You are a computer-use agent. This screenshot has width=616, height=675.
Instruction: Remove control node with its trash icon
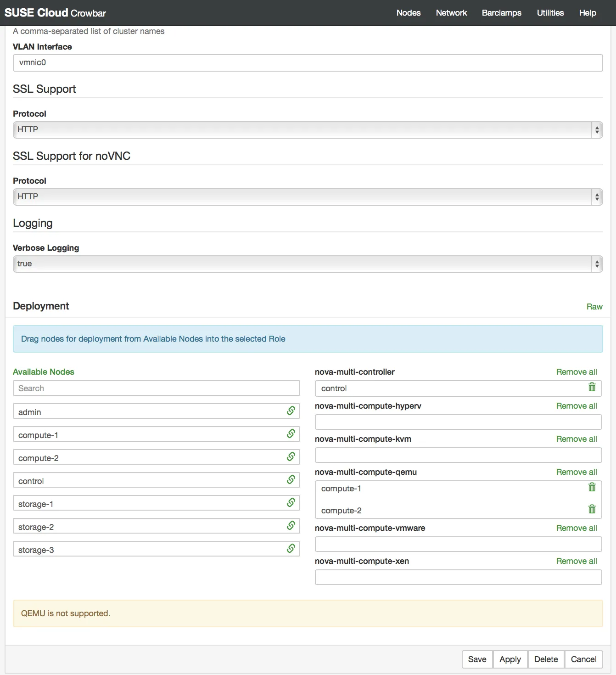tap(592, 387)
